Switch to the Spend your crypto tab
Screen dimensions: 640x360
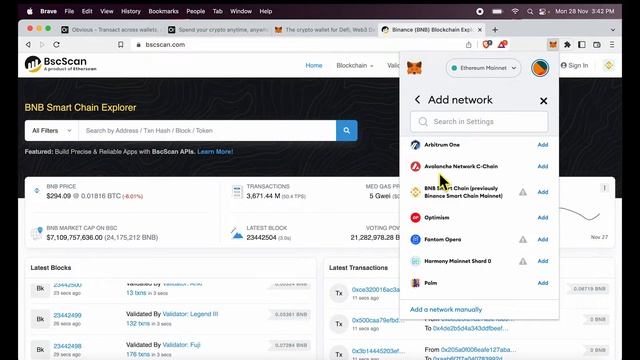(218, 29)
